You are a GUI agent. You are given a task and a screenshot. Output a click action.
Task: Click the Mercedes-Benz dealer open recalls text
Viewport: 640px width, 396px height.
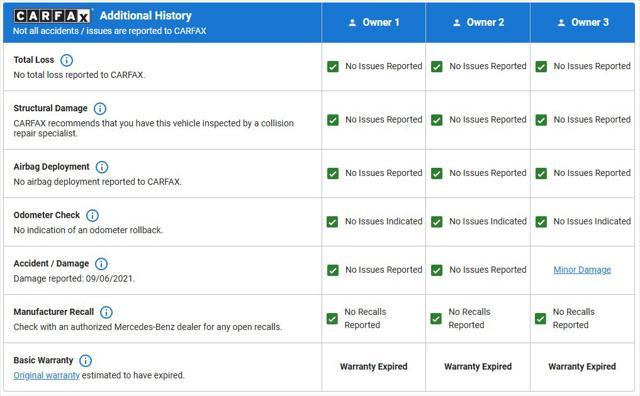pyautogui.click(x=148, y=327)
